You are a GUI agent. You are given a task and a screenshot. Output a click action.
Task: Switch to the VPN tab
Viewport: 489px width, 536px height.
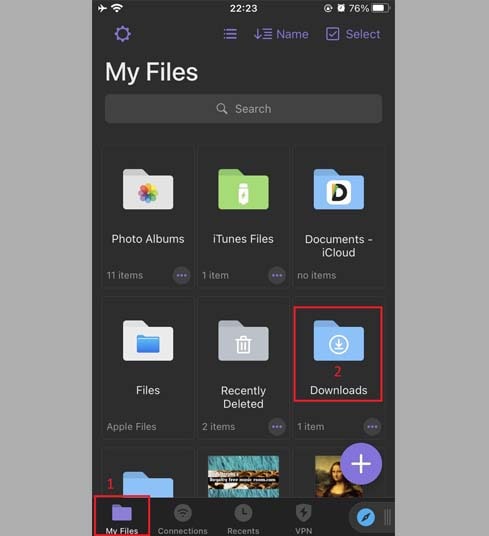point(303,519)
